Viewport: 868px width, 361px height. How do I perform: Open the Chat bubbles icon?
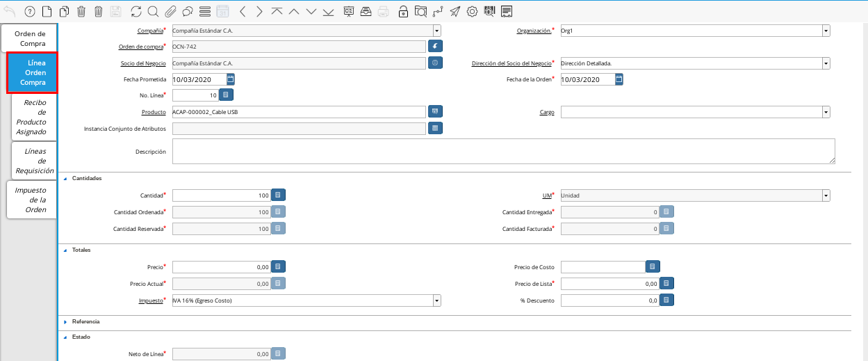pos(188,11)
